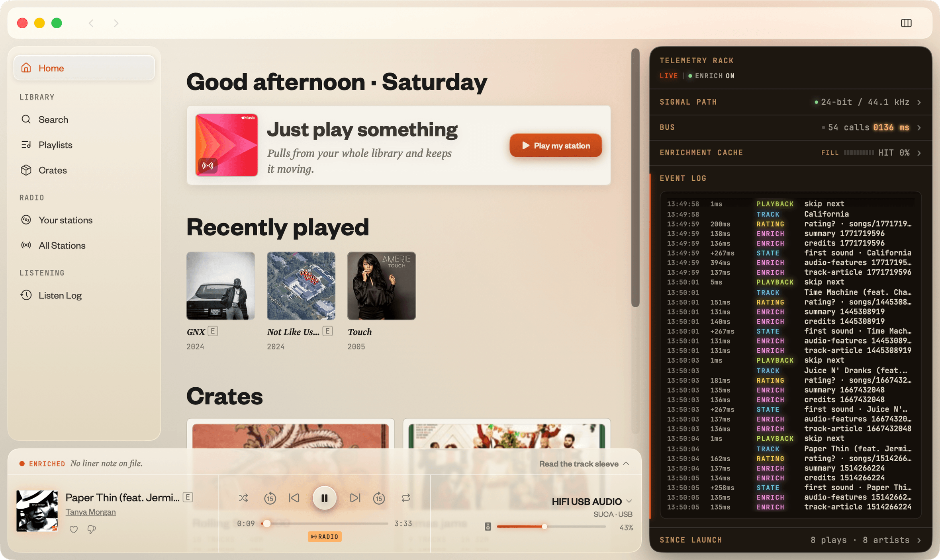This screenshot has width=940, height=560.
Task: Click the Paper Thin now playing artwork
Action: pos(37,511)
